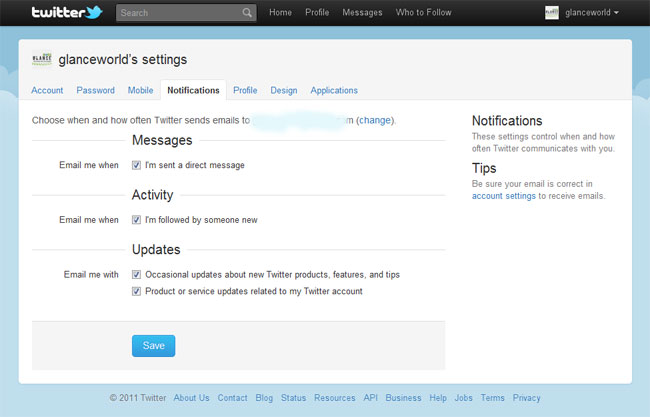This screenshot has height=417, width=650.
Task: Open Terms footer link
Action: [x=492, y=398]
